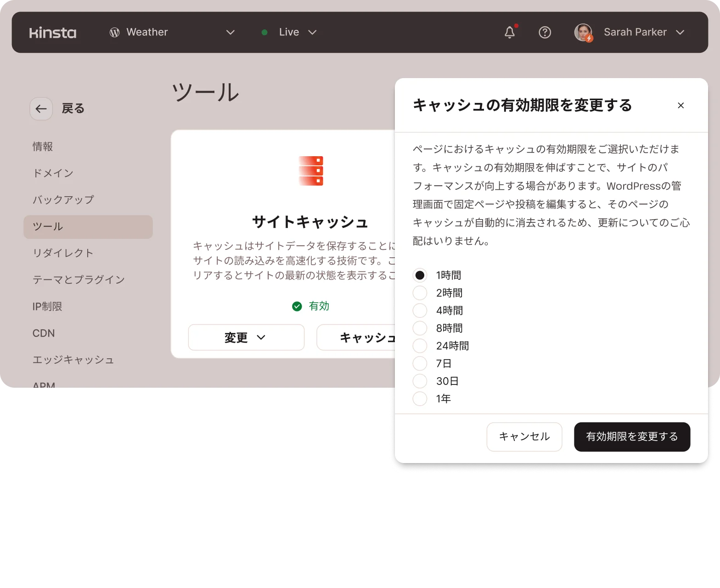Click Sarah Parker's profile avatar
The height and width of the screenshot is (588, 720).
[x=583, y=32]
